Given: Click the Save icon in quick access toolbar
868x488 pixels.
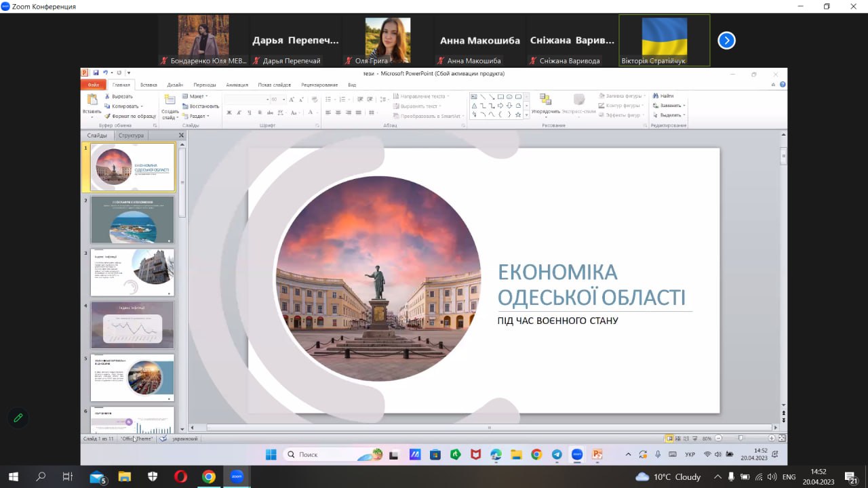Looking at the screenshot, I should [x=96, y=73].
